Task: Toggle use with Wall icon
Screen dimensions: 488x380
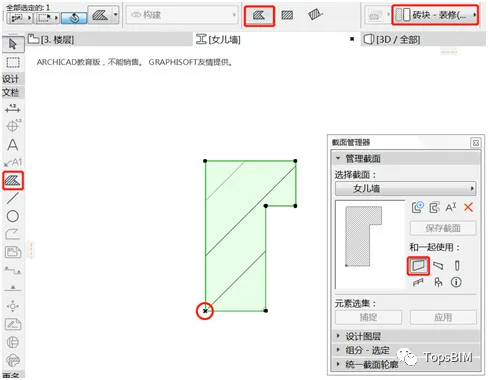Action: click(418, 265)
